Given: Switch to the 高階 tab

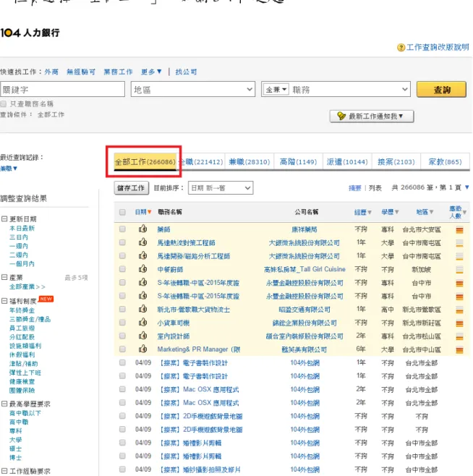Looking at the screenshot, I should [298, 162].
